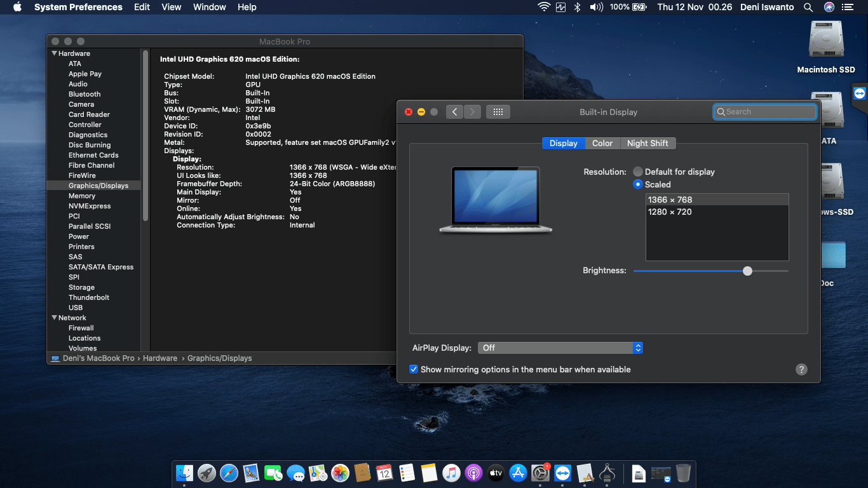This screenshot has height=488, width=868.
Task: Select NVMExpress in the sidebar
Action: 90,206
